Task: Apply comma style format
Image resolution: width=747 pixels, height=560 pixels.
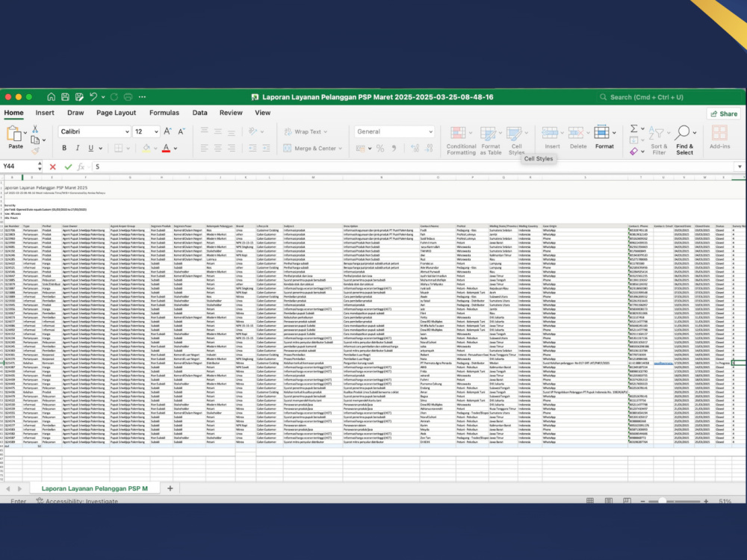Action: point(394,149)
